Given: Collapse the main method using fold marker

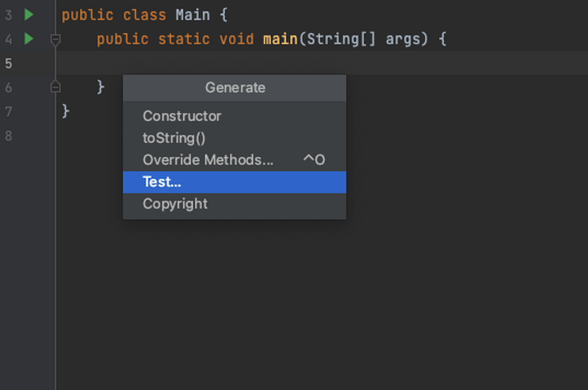Looking at the screenshot, I should 56,39.
